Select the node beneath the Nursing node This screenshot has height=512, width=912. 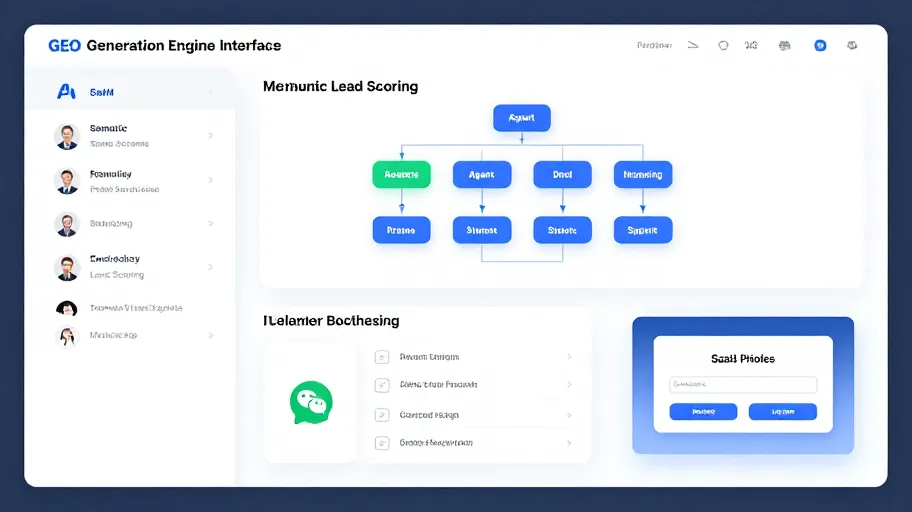(643, 230)
